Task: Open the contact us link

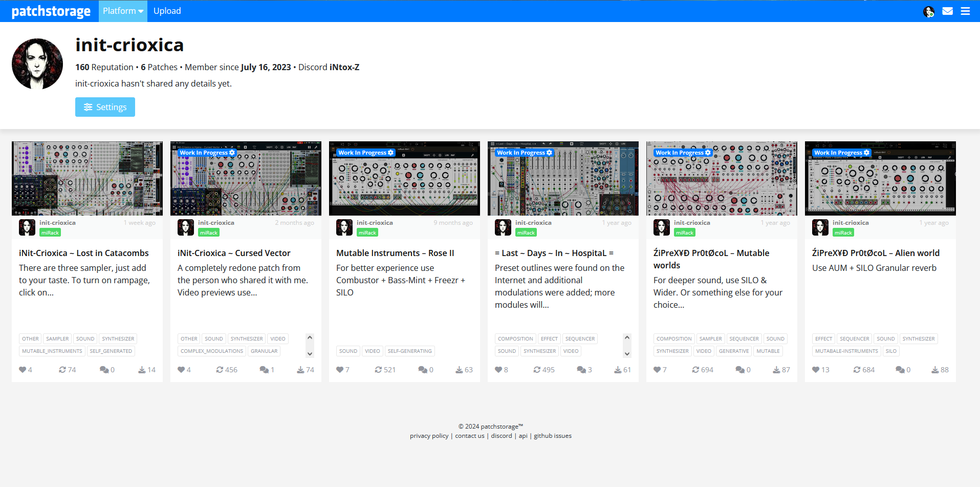Action: pos(470,436)
